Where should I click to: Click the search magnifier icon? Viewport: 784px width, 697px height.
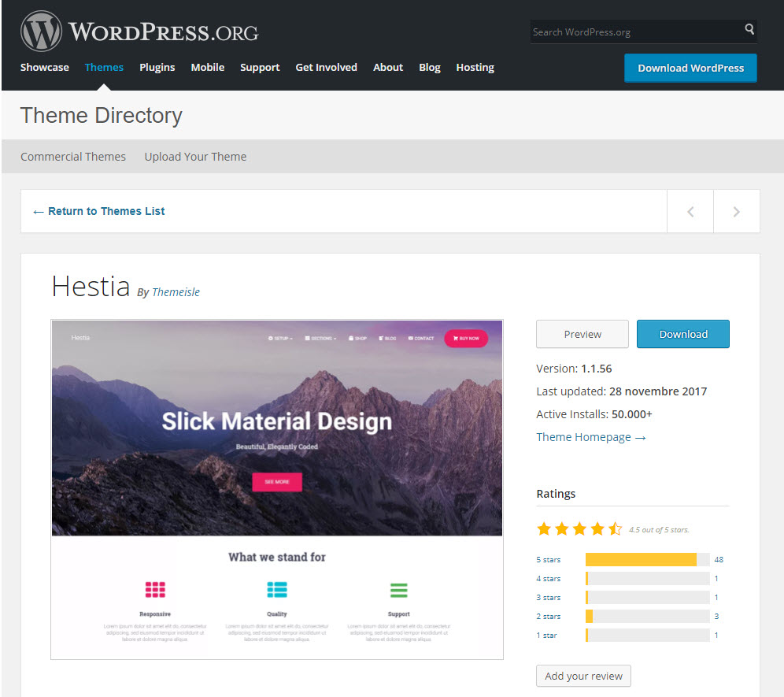[x=749, y=30]
